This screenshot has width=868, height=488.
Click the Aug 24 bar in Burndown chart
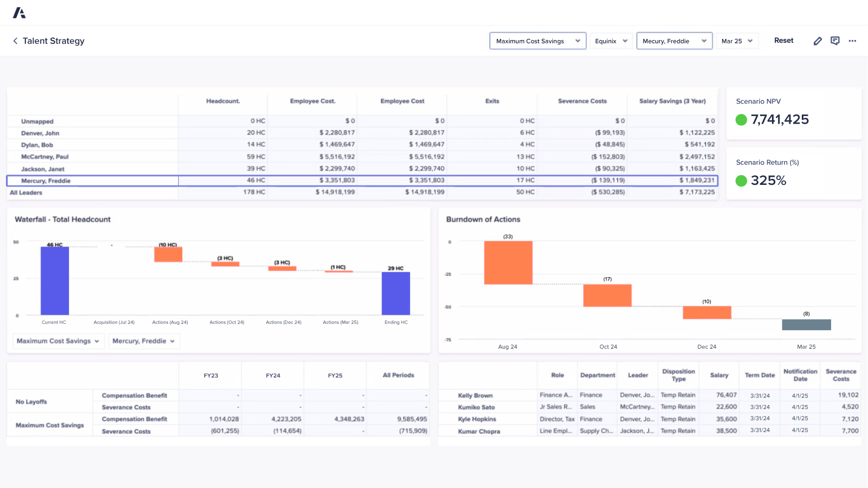(x=508, y=263)
